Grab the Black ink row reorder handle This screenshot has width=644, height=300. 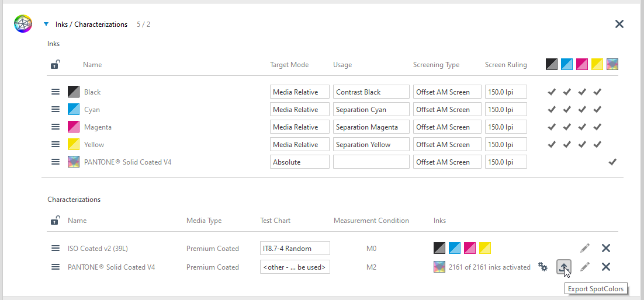pos(56,92)
